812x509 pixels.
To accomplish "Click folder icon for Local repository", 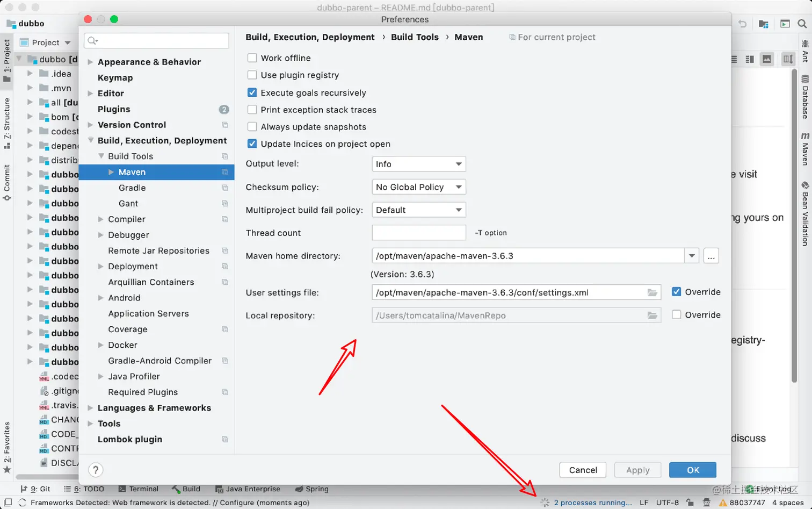I will tap(652, 316).
